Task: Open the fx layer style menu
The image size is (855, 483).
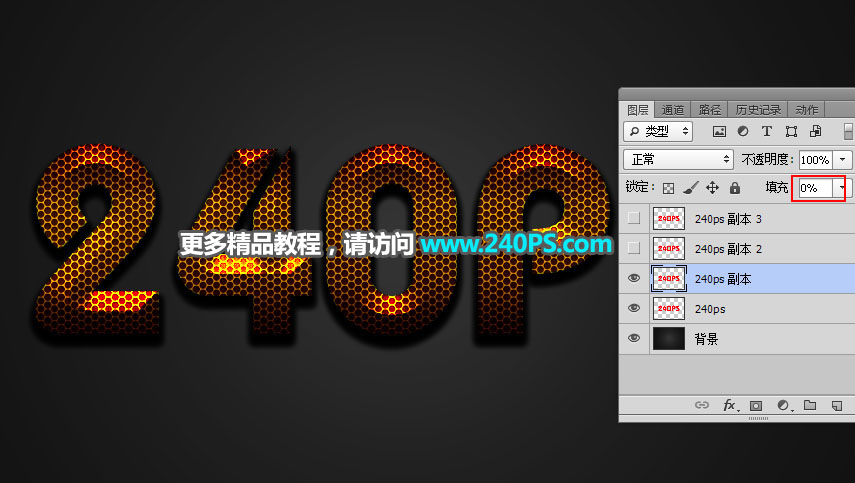Action: tap(730, 405)
